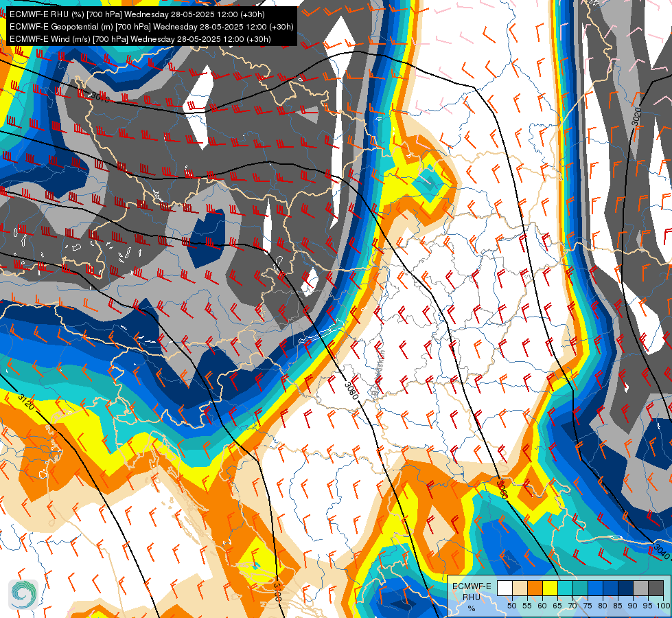Click the legend value '95'
This screenshot has height=618, width=672.
point(647,606)
